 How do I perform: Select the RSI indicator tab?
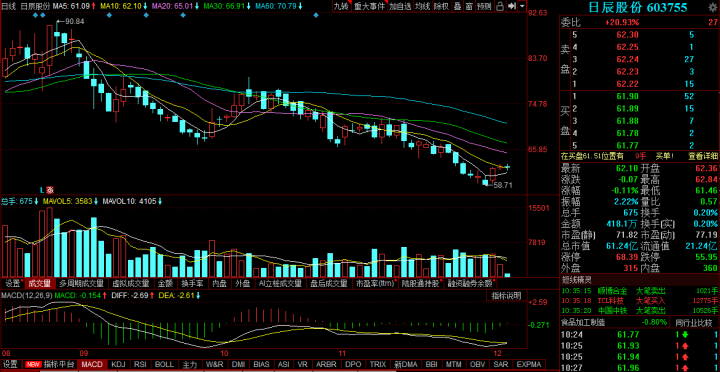point(140,365)
